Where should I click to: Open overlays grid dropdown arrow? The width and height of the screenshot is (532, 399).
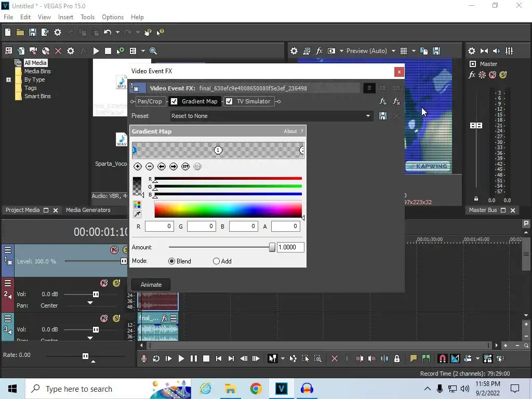pyautogui.click(x=414, y=51)
